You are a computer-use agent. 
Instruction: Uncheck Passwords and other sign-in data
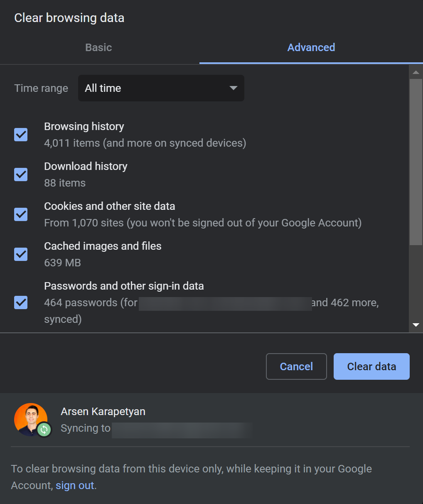click(20, 302)
